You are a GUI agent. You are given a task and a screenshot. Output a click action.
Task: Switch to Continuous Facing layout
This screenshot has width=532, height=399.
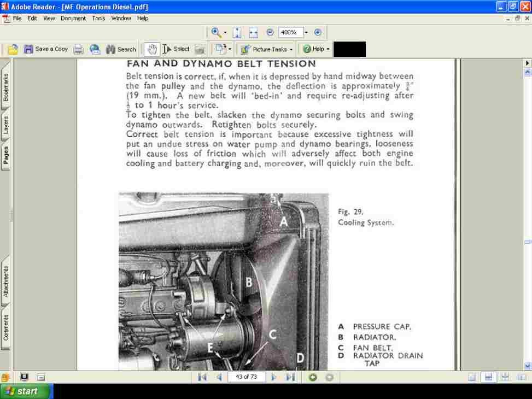505,377
